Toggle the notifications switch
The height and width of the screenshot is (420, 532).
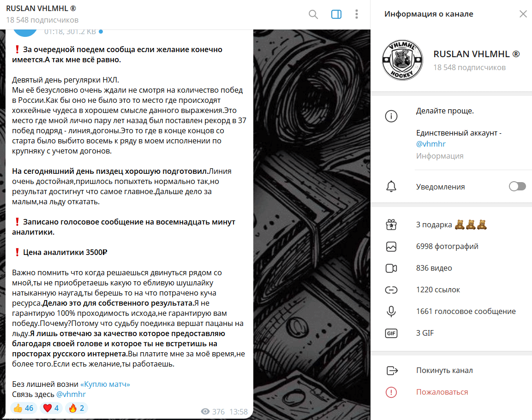coord(517,186)
